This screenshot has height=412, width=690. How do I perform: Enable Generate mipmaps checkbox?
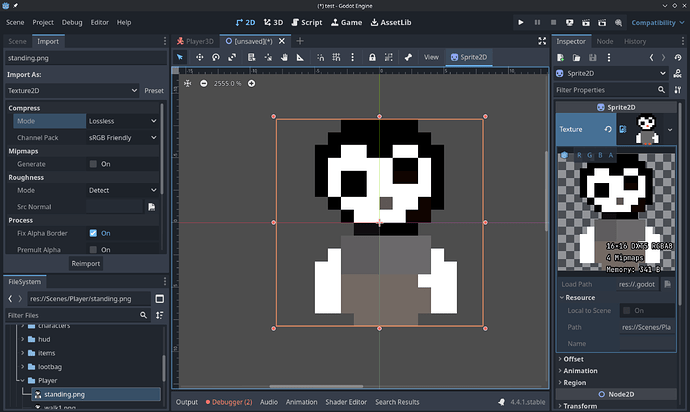coord(93,164)
